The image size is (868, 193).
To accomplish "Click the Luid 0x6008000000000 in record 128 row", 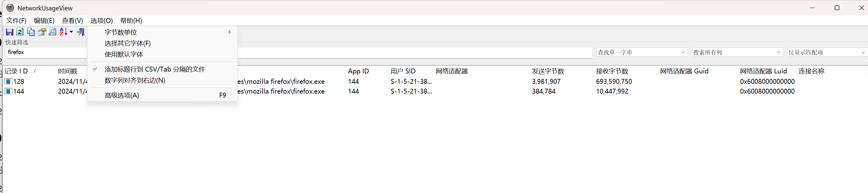I will coord(767,81).
